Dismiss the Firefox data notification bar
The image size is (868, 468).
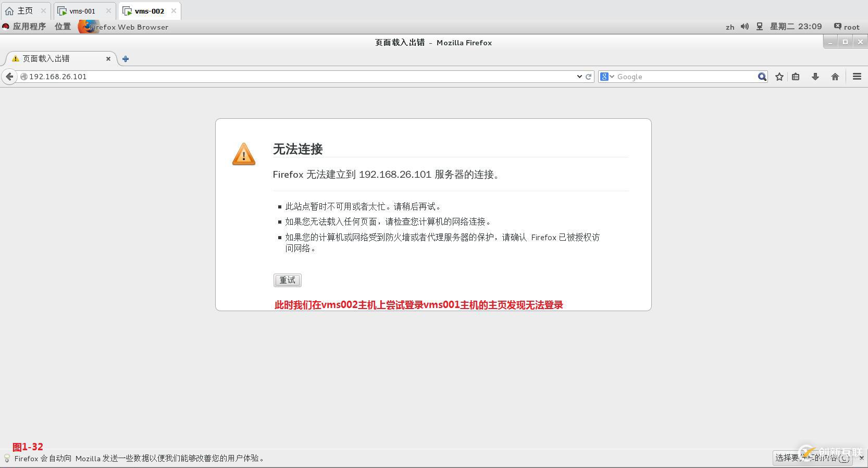coord(861,458)
